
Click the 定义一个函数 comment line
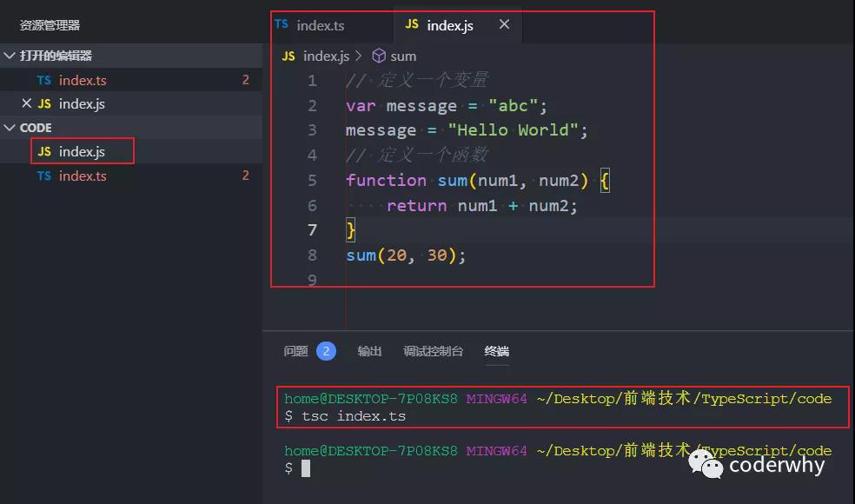click(x=416, y=156)
